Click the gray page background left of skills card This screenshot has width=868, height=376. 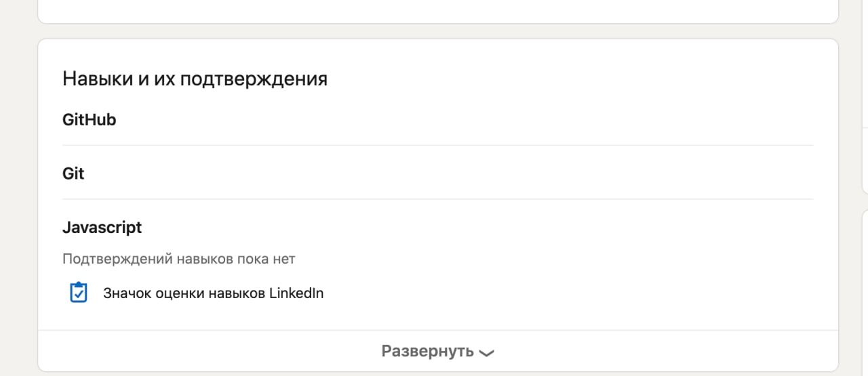(x=18, y=203)
